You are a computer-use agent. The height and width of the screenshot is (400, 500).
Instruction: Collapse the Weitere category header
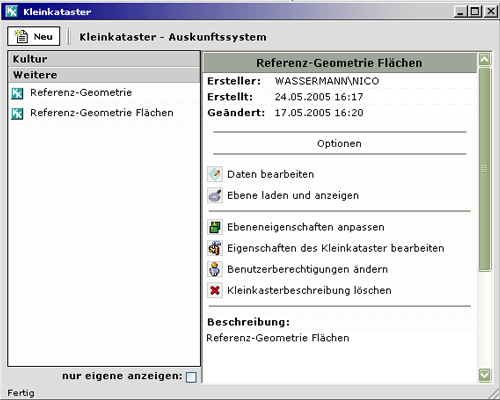(x=104, y=75)
